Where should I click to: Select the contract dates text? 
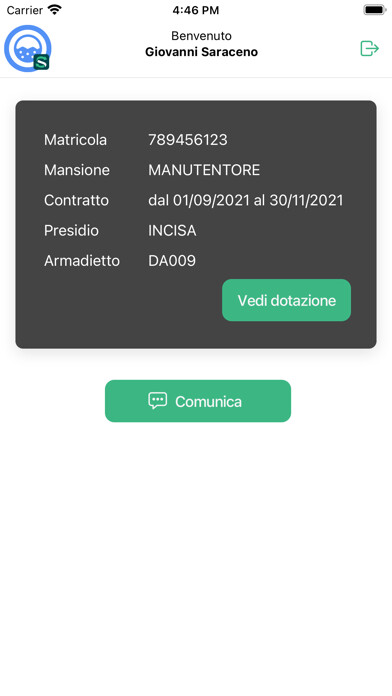[246, 200]
